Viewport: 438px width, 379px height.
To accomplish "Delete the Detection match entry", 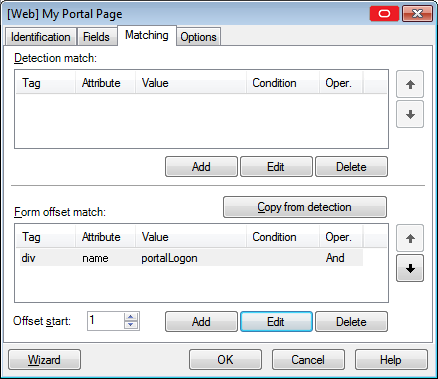I will pos(351,167).
